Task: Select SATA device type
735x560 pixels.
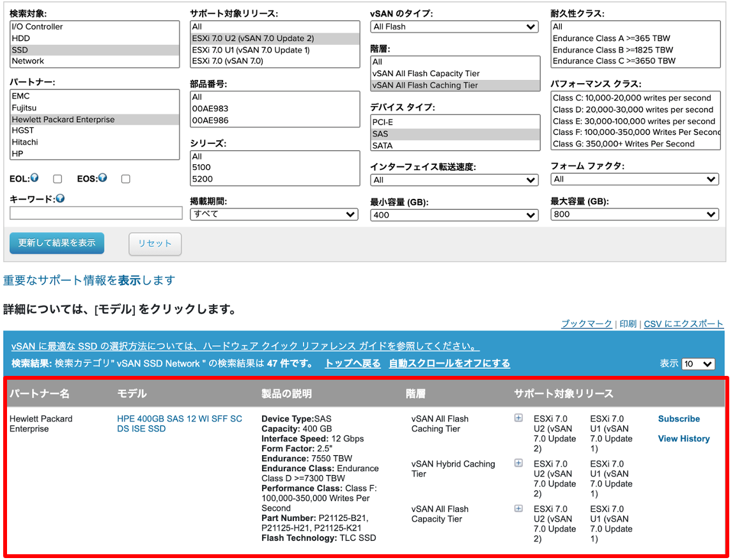Action: pyautogui.click(x=455, y=145)
